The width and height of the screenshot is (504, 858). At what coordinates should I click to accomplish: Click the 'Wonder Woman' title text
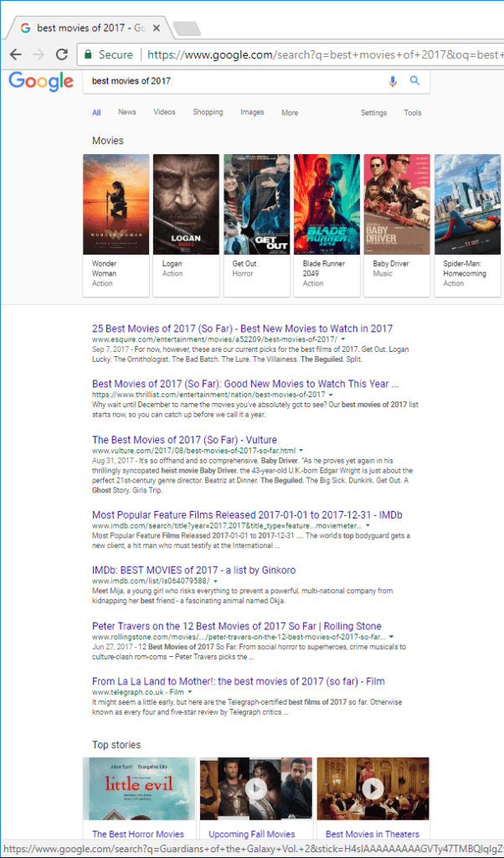[104, 269]
